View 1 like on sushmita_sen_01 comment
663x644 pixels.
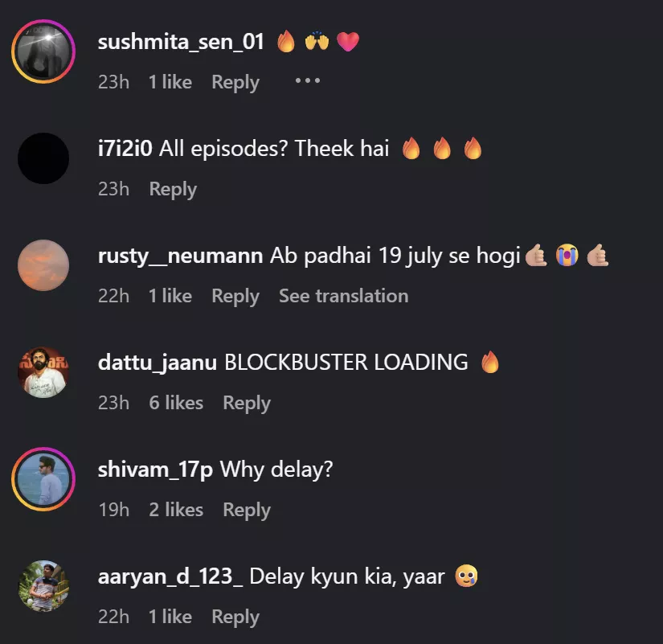pyautogui.click(x=170, y=82)
